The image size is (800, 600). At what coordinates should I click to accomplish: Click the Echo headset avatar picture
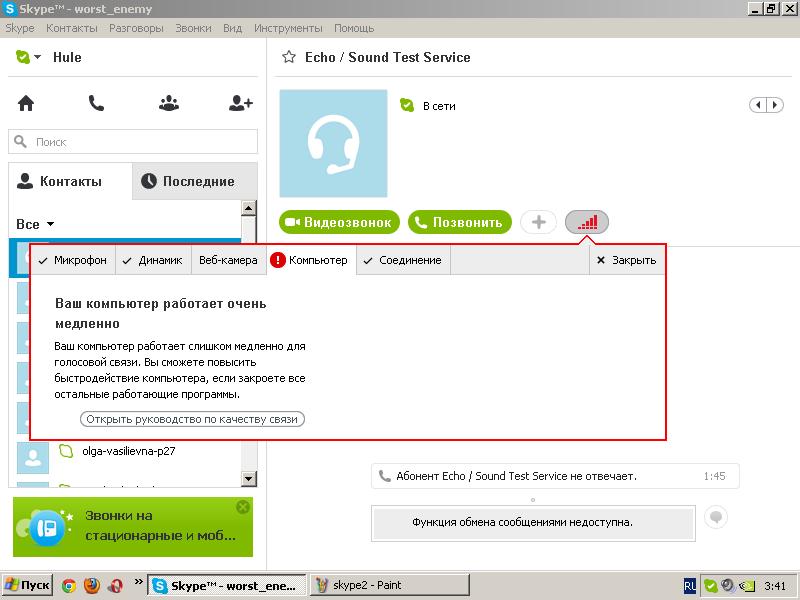[333, 143]
